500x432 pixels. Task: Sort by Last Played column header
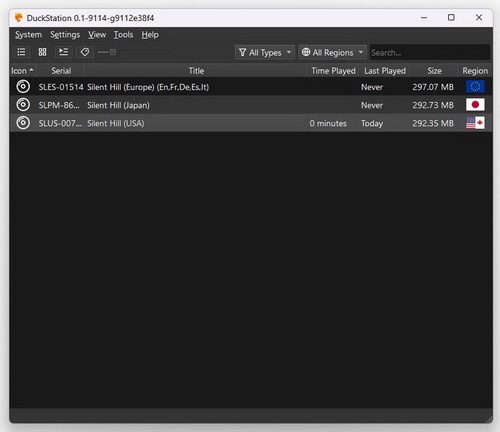click(385, 71)
